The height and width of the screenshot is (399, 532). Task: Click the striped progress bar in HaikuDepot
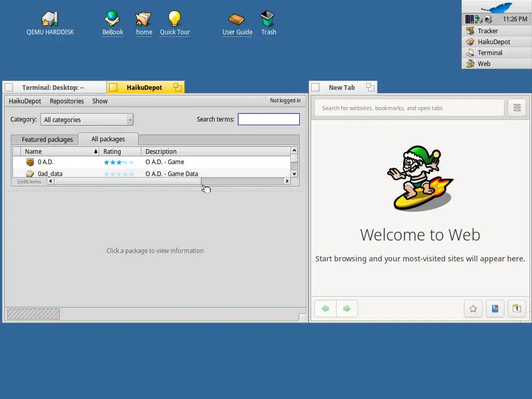[33, 314]
